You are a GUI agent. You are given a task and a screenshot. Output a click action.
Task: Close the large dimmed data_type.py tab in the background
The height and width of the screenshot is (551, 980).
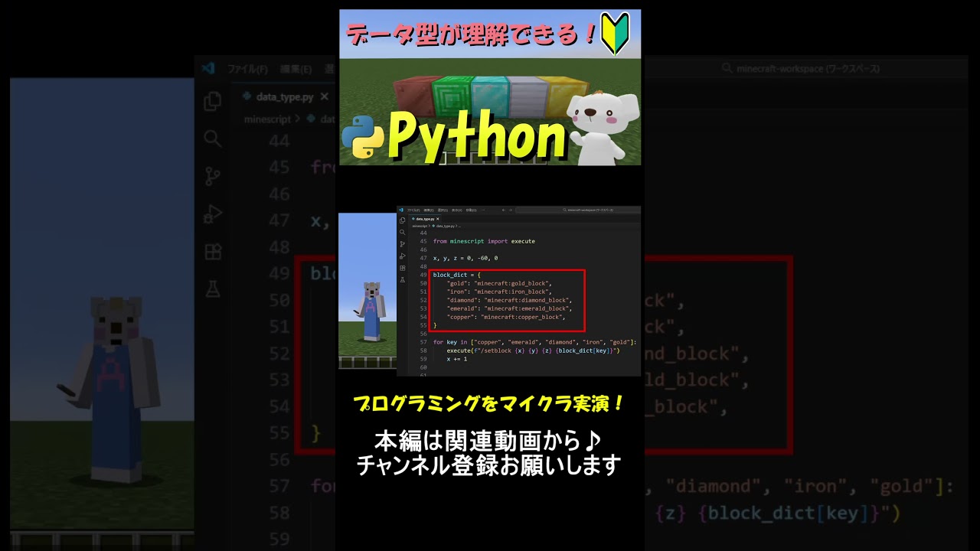point(324,96)
